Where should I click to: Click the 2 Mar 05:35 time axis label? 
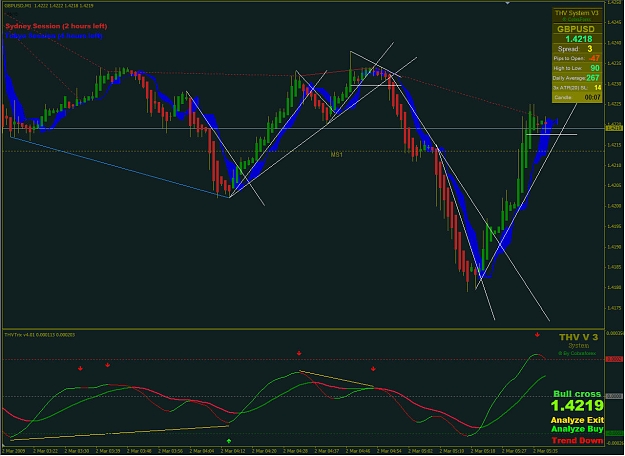(x=546, y=451)
